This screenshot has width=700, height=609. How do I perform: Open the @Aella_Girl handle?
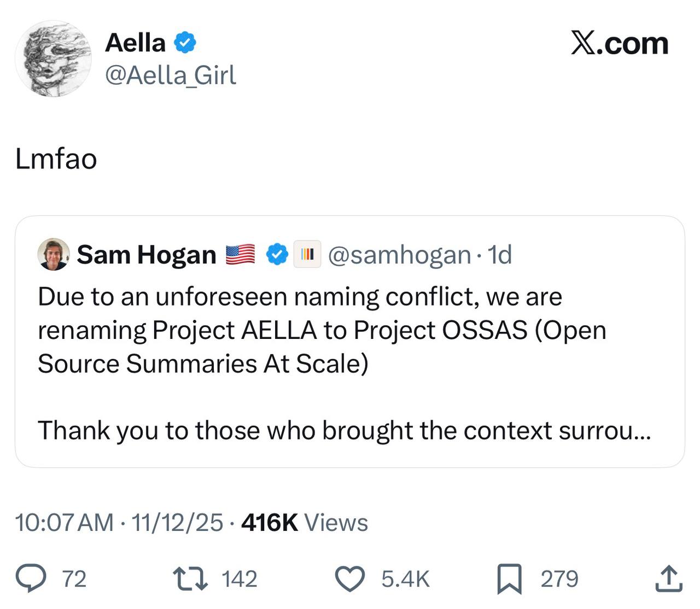point(170,75)
